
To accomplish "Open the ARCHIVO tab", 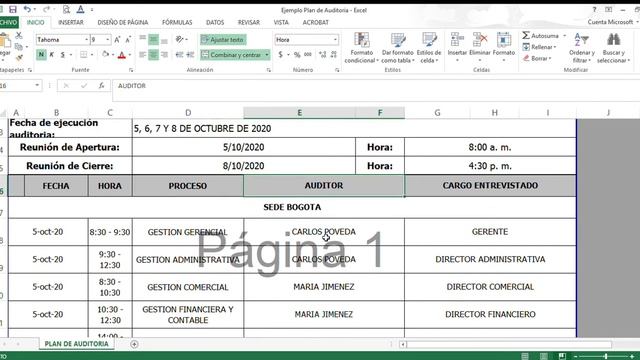I will 8,22.
